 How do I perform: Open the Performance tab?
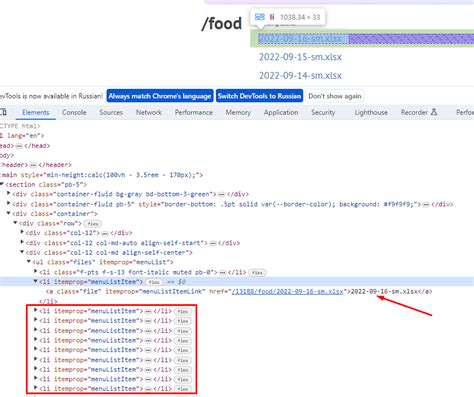click(x=194, y=112)
